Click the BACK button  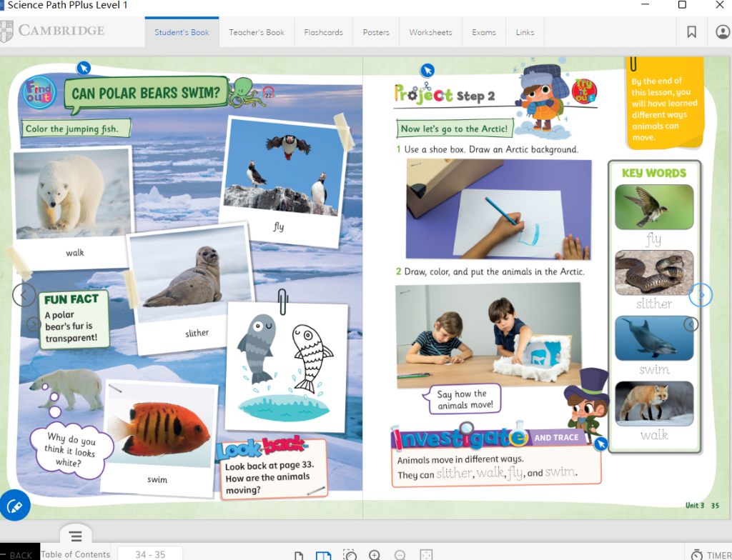click(20, 554)
